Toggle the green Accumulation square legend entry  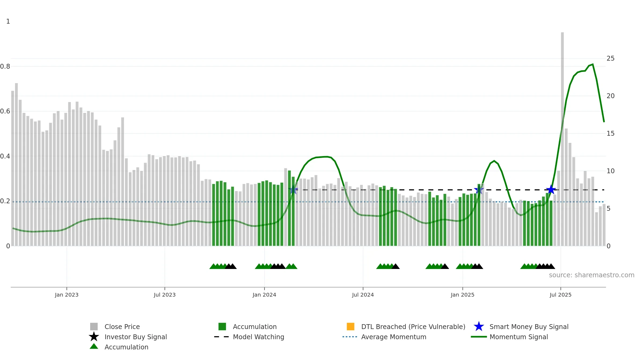222,327
